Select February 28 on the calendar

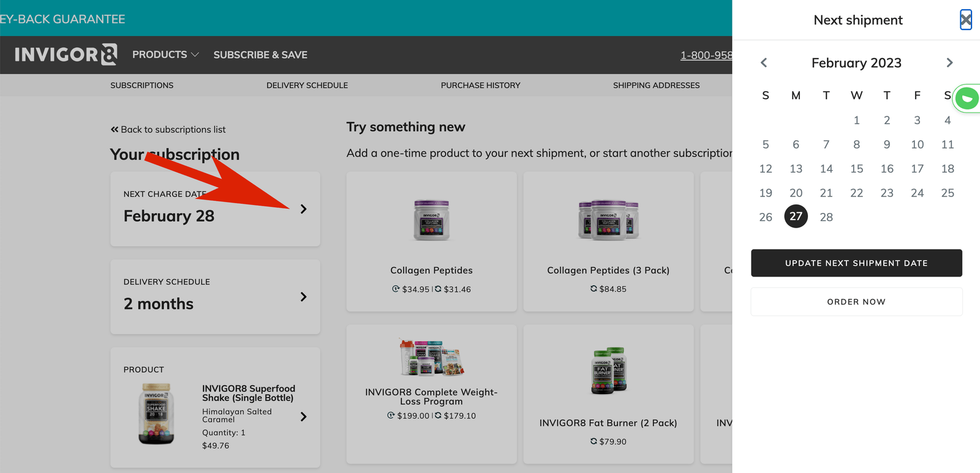click(826, 217)
